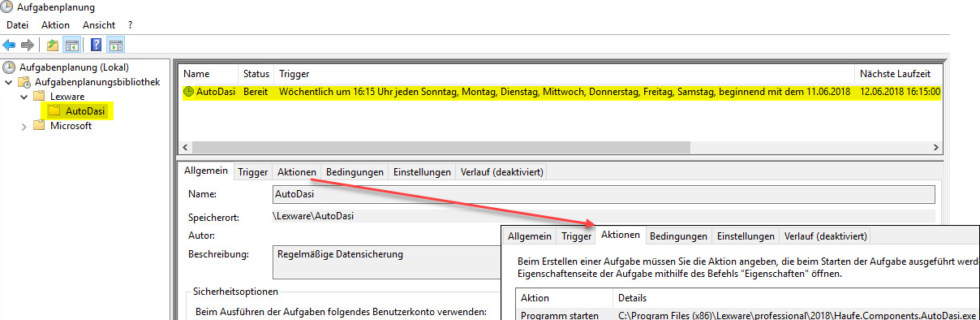The image size is (980, 320).
Task: Toggle the console tree pane icon
Action: tap(71, 45)
